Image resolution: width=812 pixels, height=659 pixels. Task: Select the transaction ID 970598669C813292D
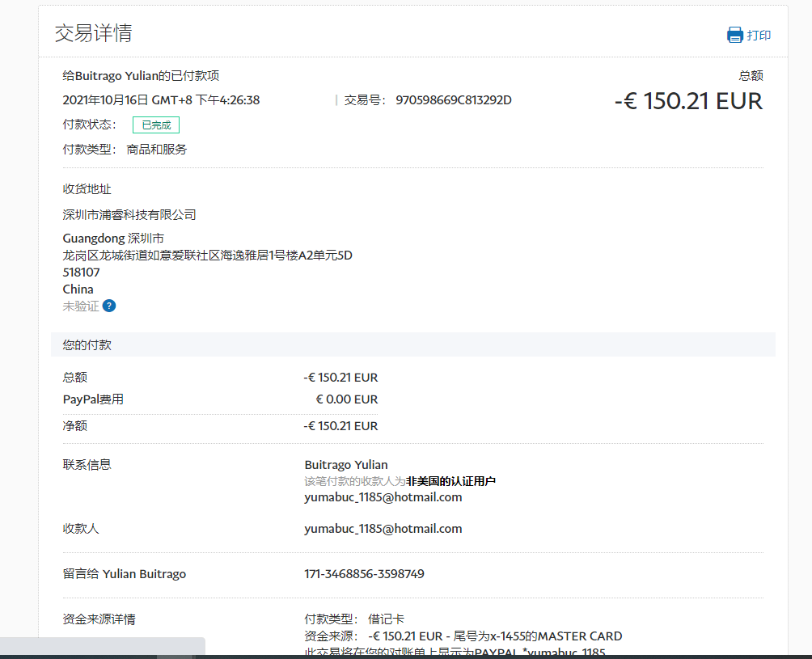click(453, 100)
